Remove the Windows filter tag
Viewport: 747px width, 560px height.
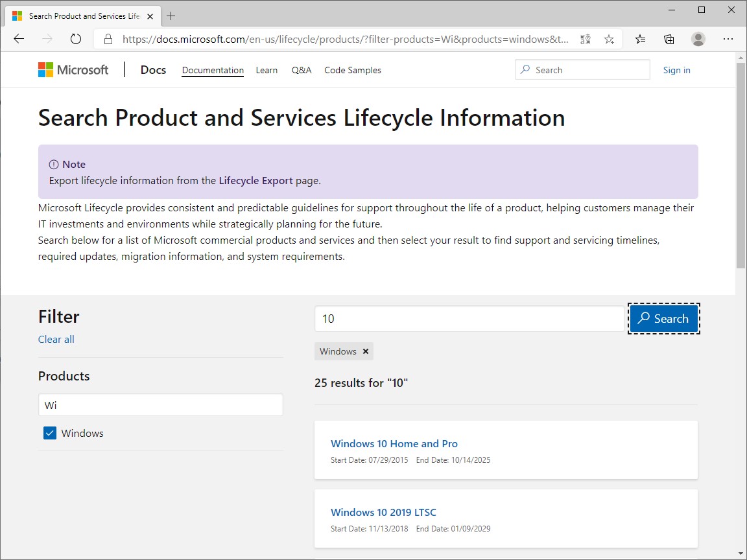coord(366,351)
